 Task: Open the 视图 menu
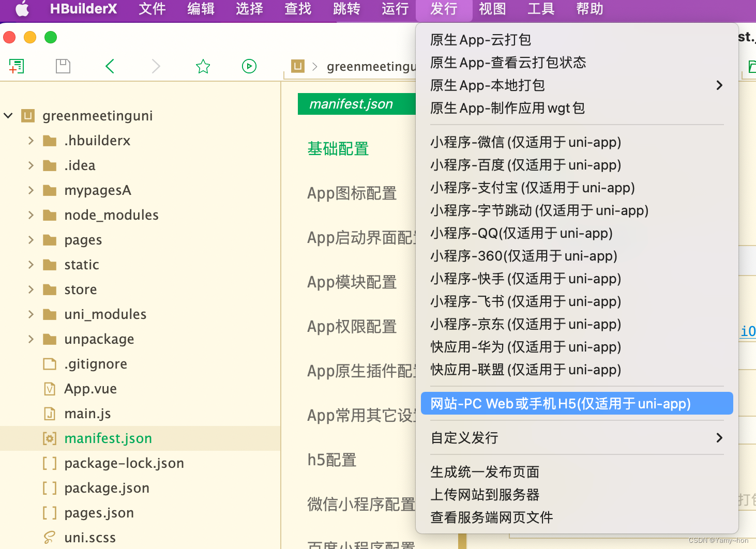[492, 9]
